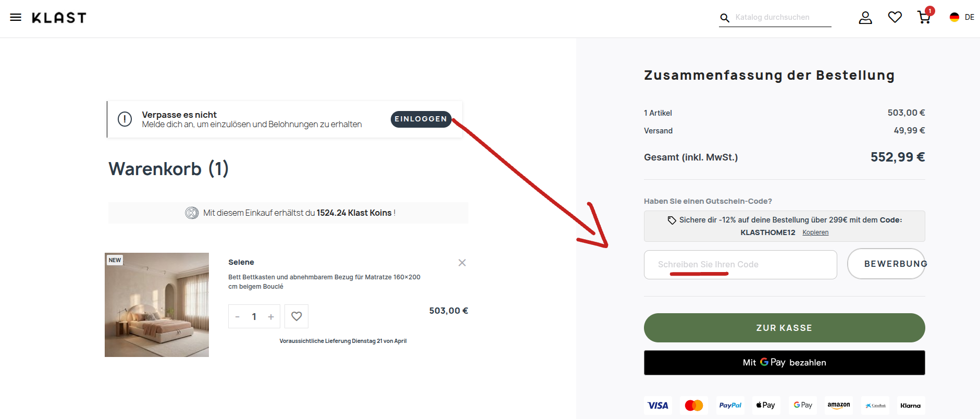
Task: Click the KLAST logo
Action: (x=59, y=18)
